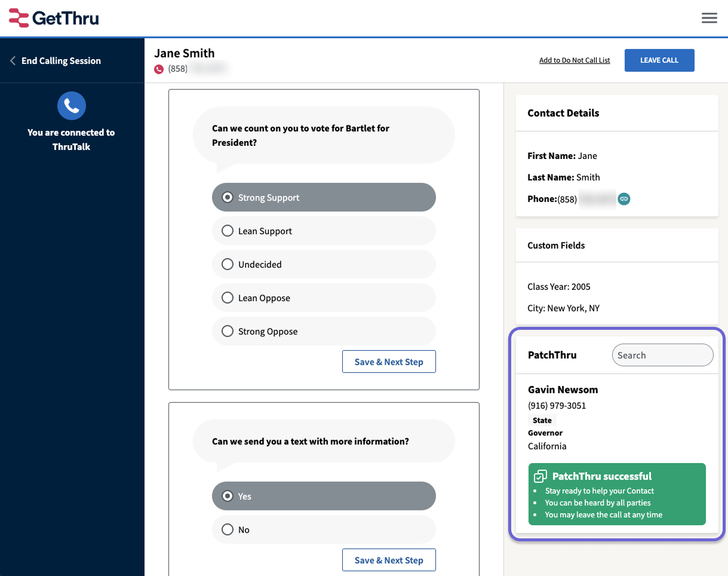Select the Lean Support radio option
The image size is (728, 576).
pyautogui.click(x=324, y=231)
